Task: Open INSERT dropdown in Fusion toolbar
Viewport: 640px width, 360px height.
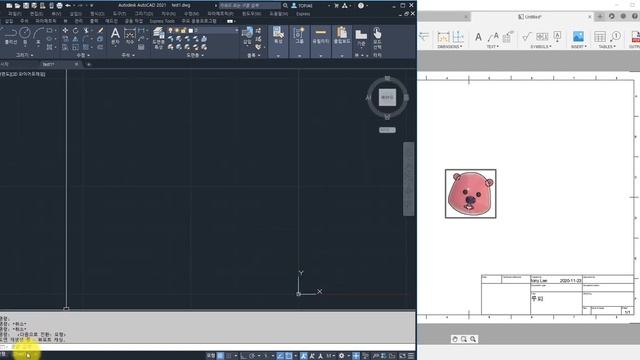Action: click(x=579, y=47)
